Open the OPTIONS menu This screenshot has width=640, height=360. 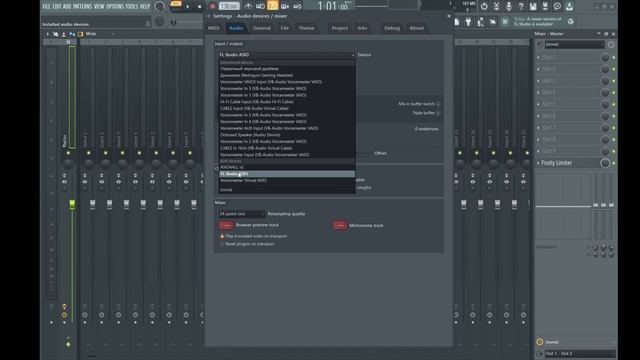(x=115, y=6)
